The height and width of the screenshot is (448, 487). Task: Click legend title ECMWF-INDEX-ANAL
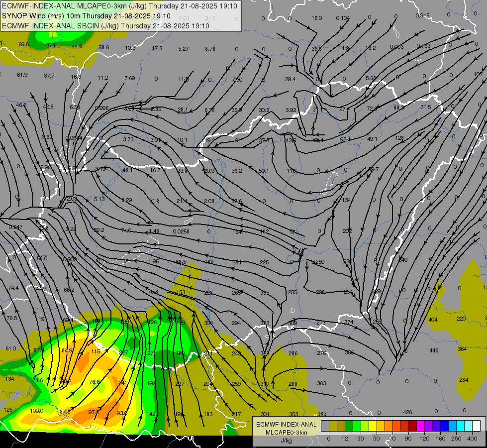tap(286, 425)
